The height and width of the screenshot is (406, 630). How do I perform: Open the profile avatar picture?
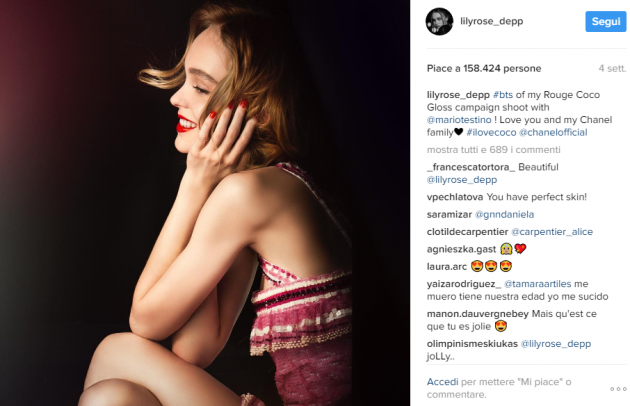pos(441,20)
